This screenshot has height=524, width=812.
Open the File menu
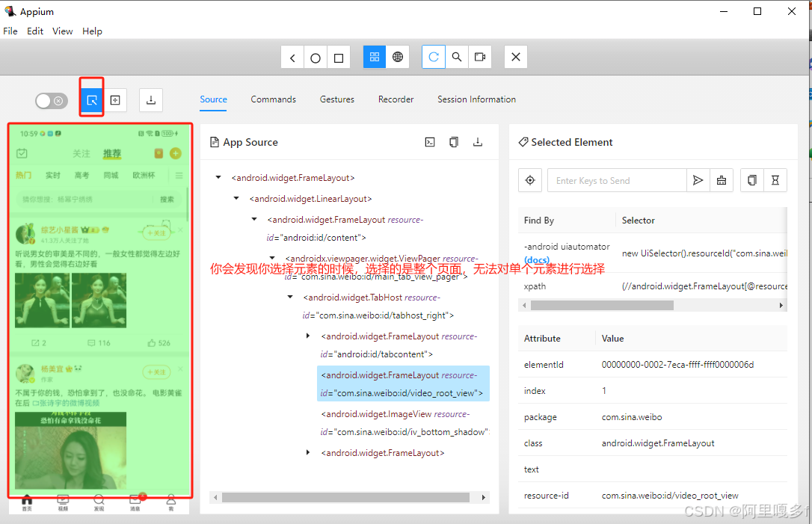coord(10,31)
